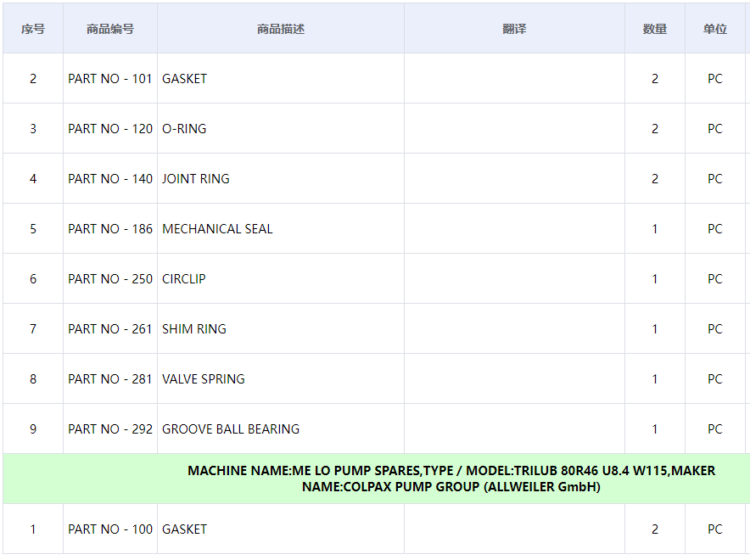Screen dimensions: 750x560
Task: Select the 数量 column header
Action: 654,29
